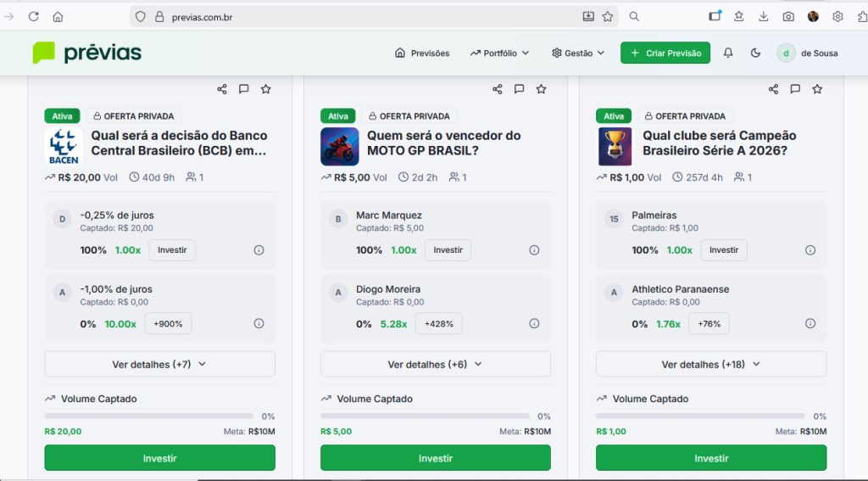This screenshot has height=481, width=868.
Task: Bookmark this page with the address-bar star
Action: 608,17
